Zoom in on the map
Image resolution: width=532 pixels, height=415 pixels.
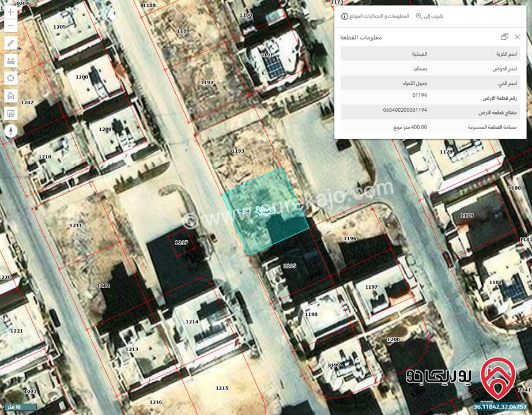click(x=11, y=12)
